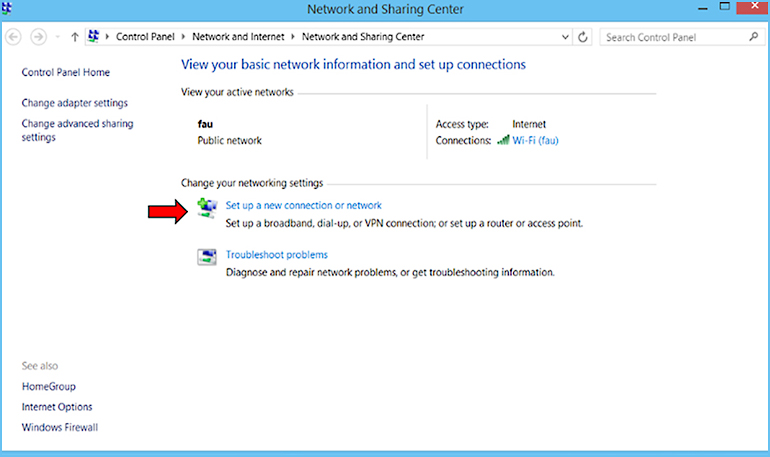The height and width of the screenshot is (457, 770).
Task: Expand the chevron after Control Panel breadcrumb
Action: (x=184, y=37)
